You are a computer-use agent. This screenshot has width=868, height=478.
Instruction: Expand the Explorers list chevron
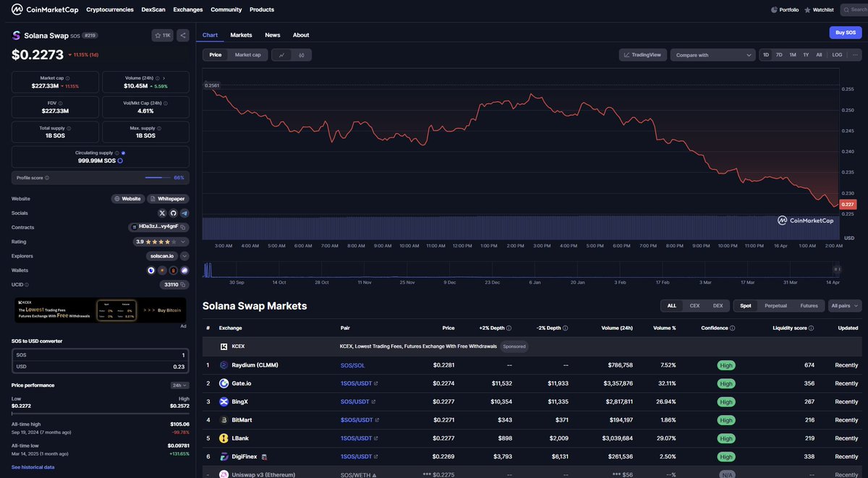pyautogui.click(x=184, y=256)
